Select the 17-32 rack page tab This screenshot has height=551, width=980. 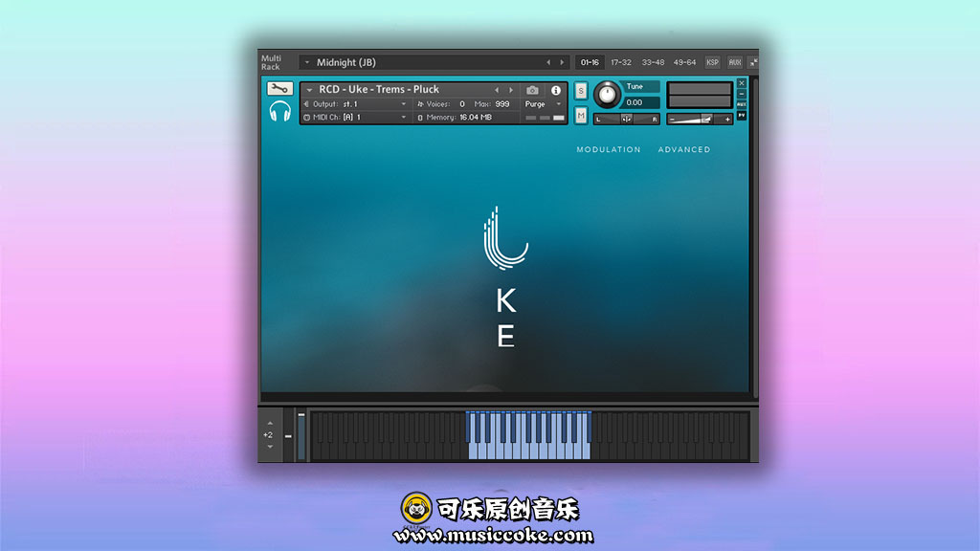click(620, 62)
